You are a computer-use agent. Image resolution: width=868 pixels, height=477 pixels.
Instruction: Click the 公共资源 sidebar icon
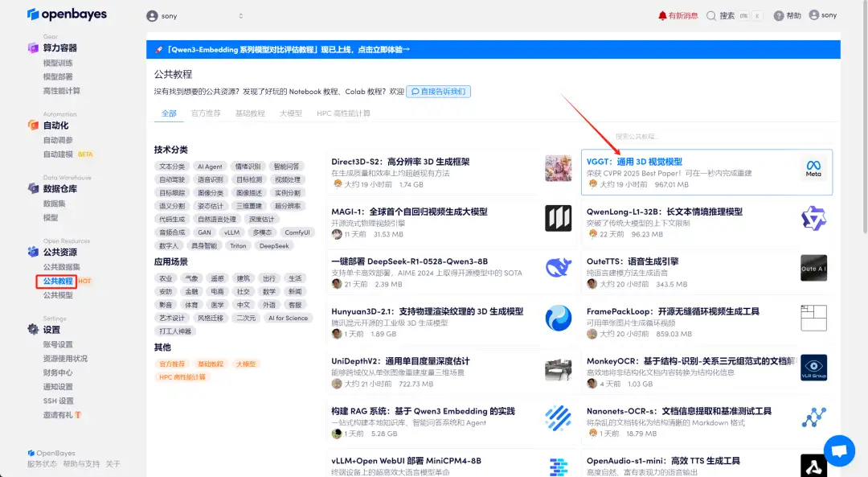(x=33, y=252)
